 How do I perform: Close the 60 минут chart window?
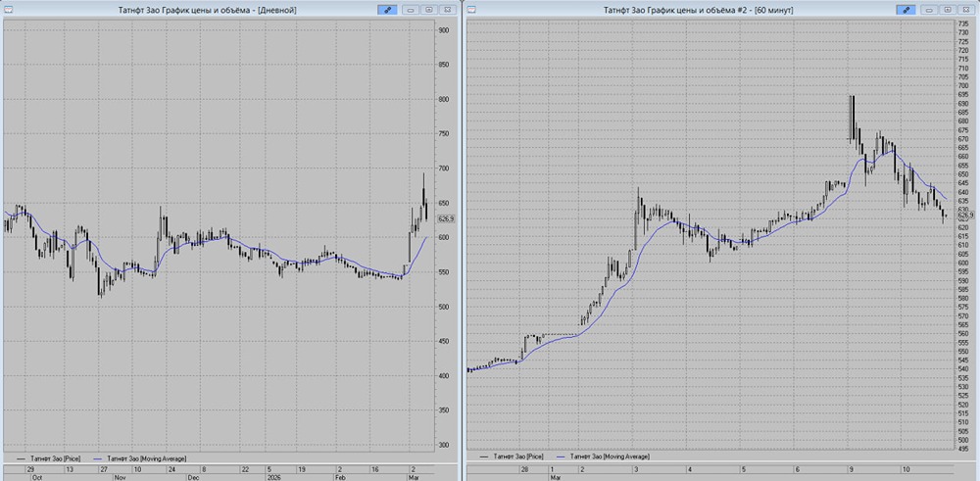click(966, 10)
